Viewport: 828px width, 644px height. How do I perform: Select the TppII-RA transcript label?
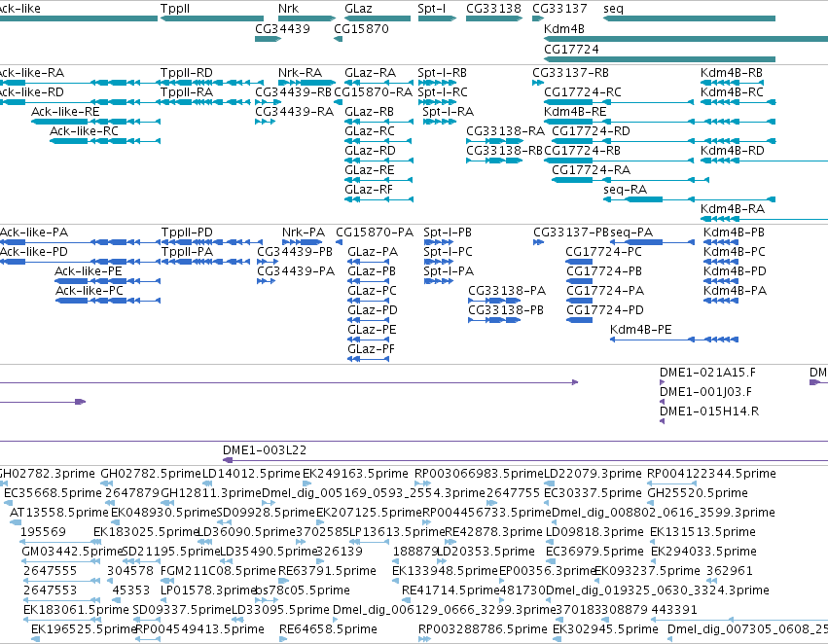[x=187, y=91]
